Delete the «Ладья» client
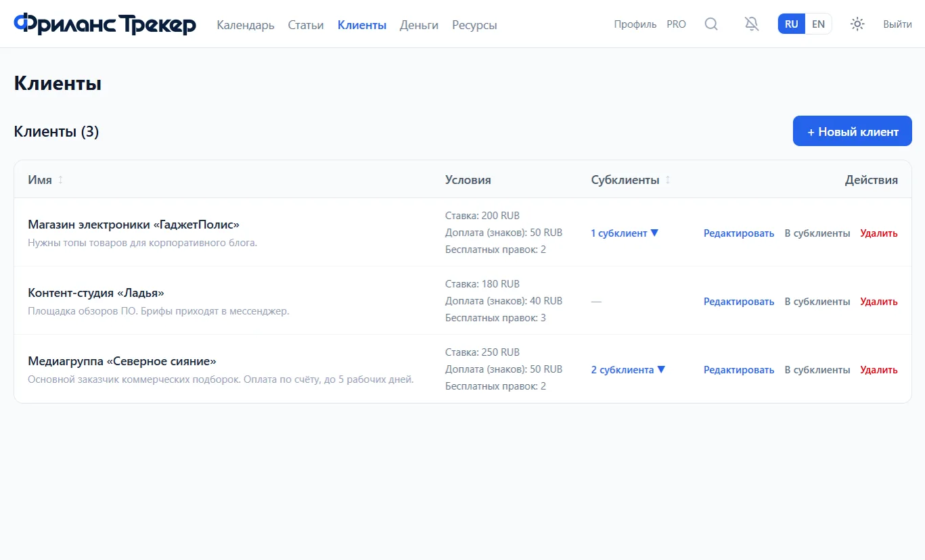 click(x=879, y=302)
